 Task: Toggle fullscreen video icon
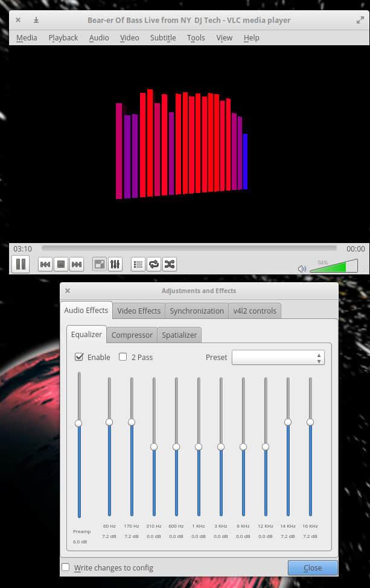(100, 264)
